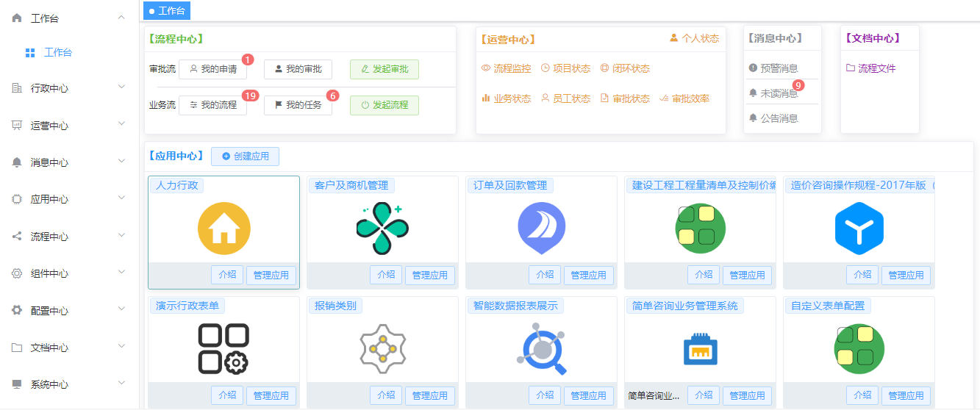Switch to the 工作台 tab at top
This screenshot has height=410, width=980.
(x=167, y=11)
